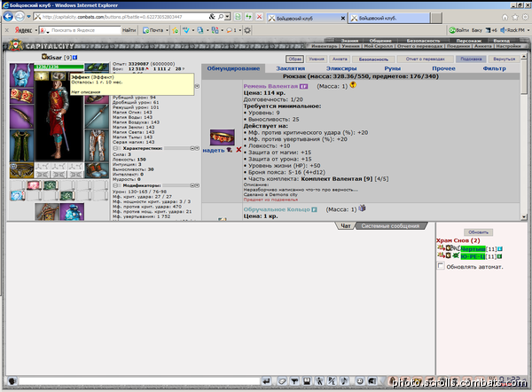Open the Почта dropdown in Yandex toolbar

[168, 30]
